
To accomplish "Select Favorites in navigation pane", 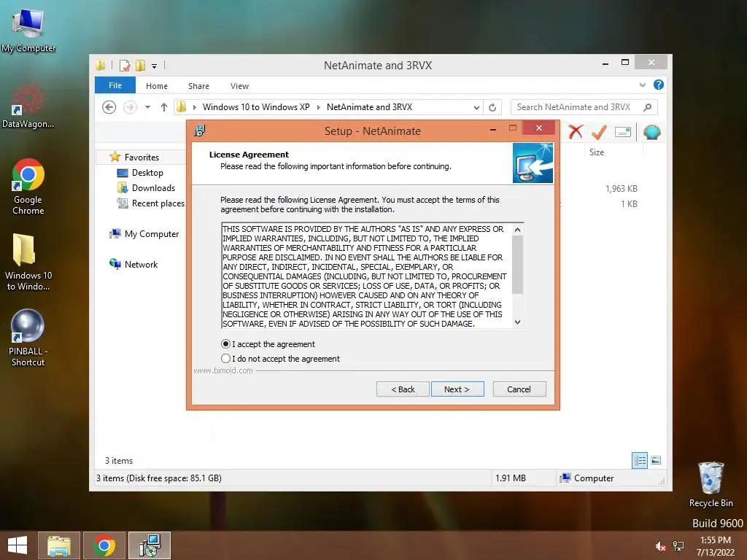I will pos(142,157).
